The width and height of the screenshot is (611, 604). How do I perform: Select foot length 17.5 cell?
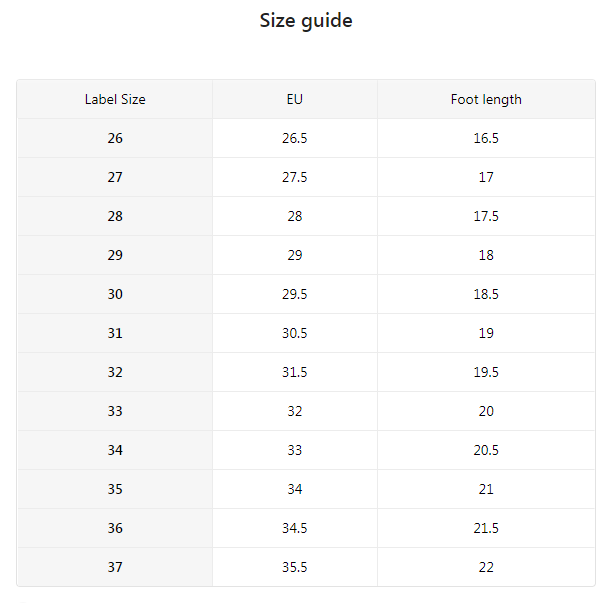point(486,216)
